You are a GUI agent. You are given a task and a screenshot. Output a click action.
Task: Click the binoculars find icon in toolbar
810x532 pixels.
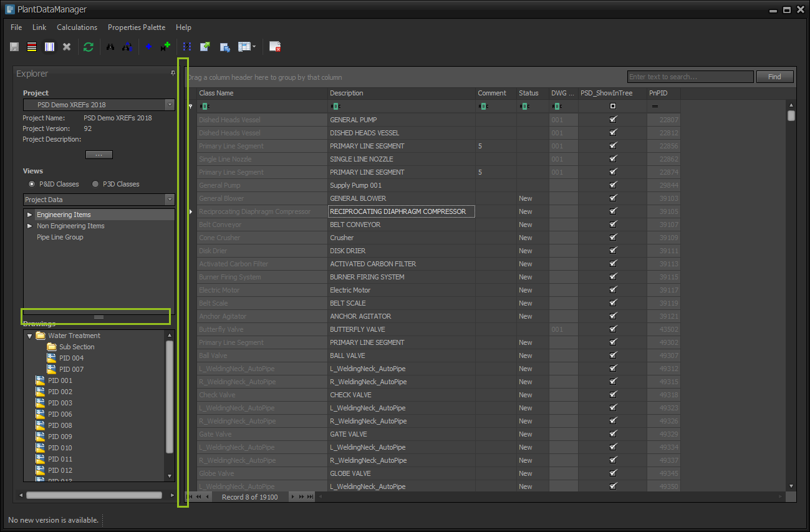110,47
